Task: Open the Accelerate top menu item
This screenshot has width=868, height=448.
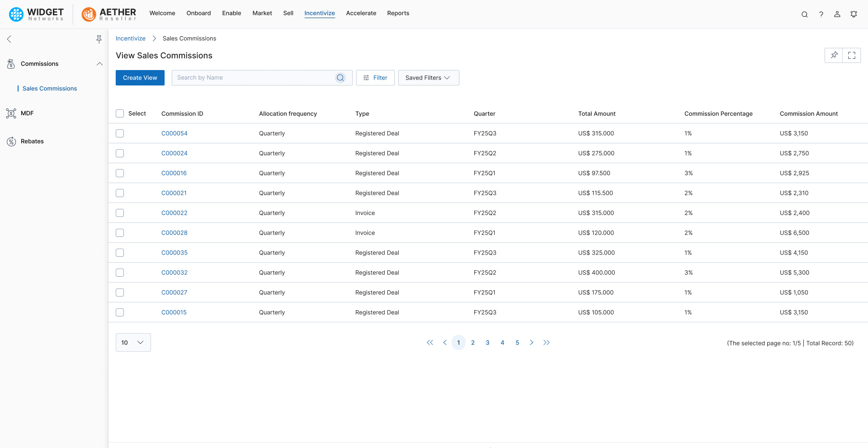Action: click(x=361, y=13)
